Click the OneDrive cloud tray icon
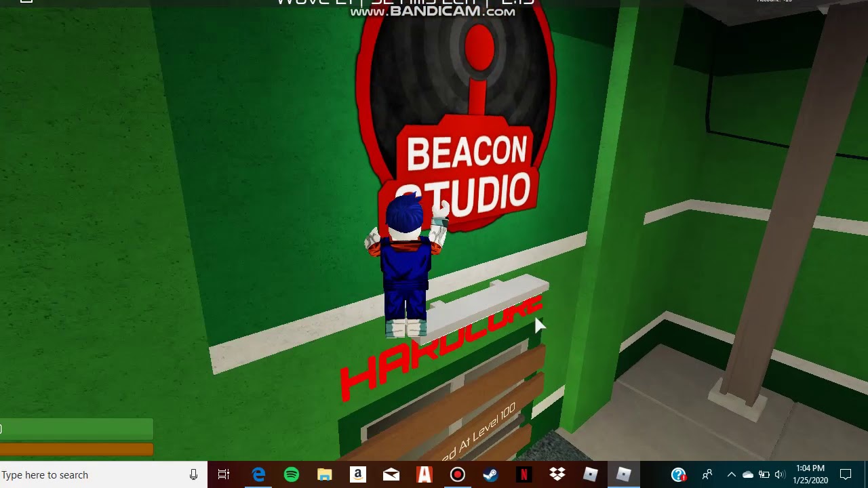The width and height of the screenshot is (868, 488). pyautogui.click(x=748, y=474)
